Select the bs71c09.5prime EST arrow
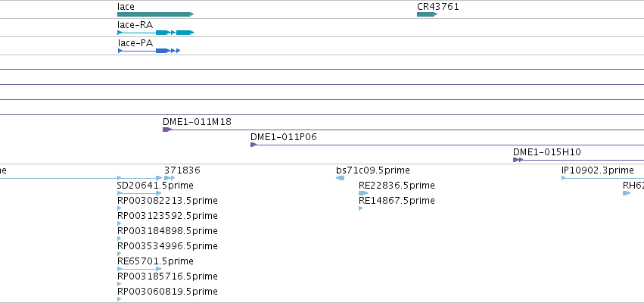This screenshot has width=644, height=303. point(340,178)
